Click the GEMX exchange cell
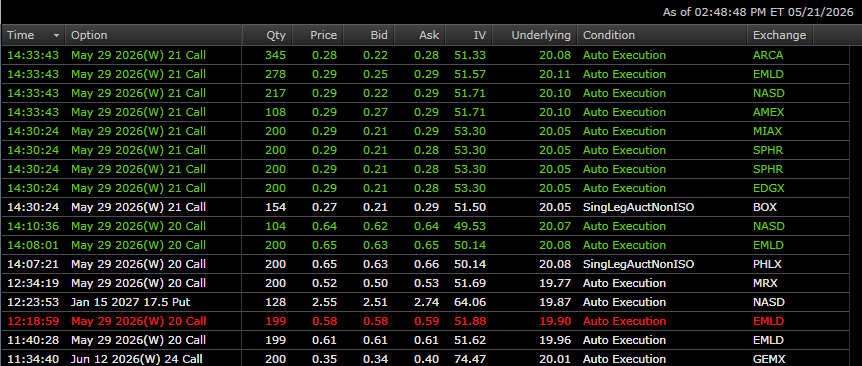Image resolution: width=862 pixels, height=366 pixels. pos(768,359)
